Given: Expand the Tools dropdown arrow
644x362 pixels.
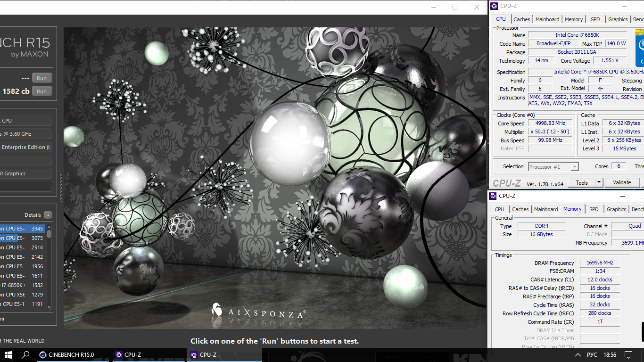Looking at the screenshot, I should pyautogui.click(x=599, y=182).
